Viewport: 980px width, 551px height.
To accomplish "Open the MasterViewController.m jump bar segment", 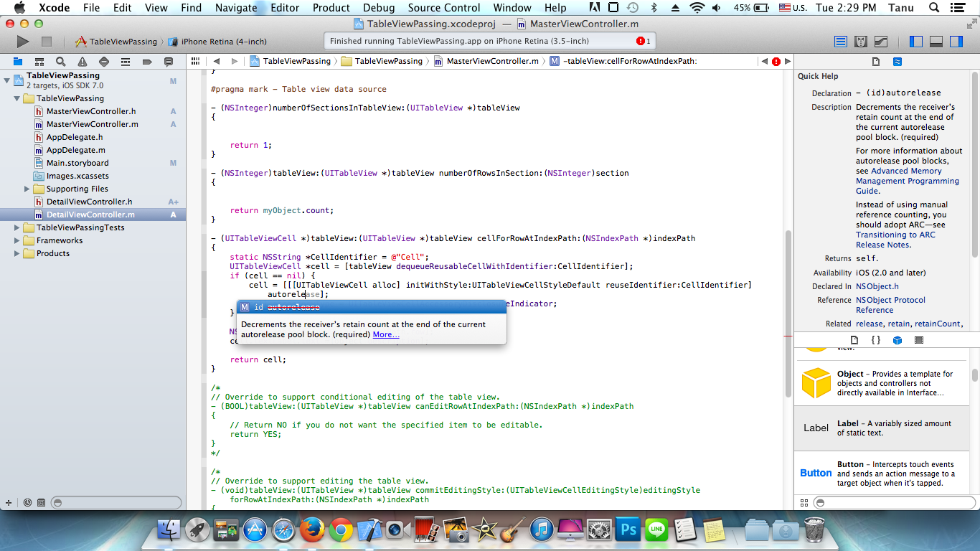I will tap(486, 62).
